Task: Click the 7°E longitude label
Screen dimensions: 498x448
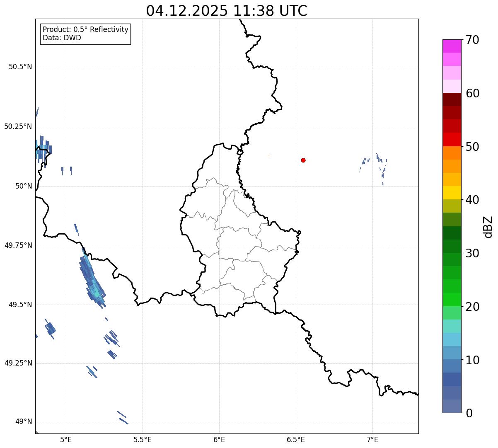Action: pos(372,439)
